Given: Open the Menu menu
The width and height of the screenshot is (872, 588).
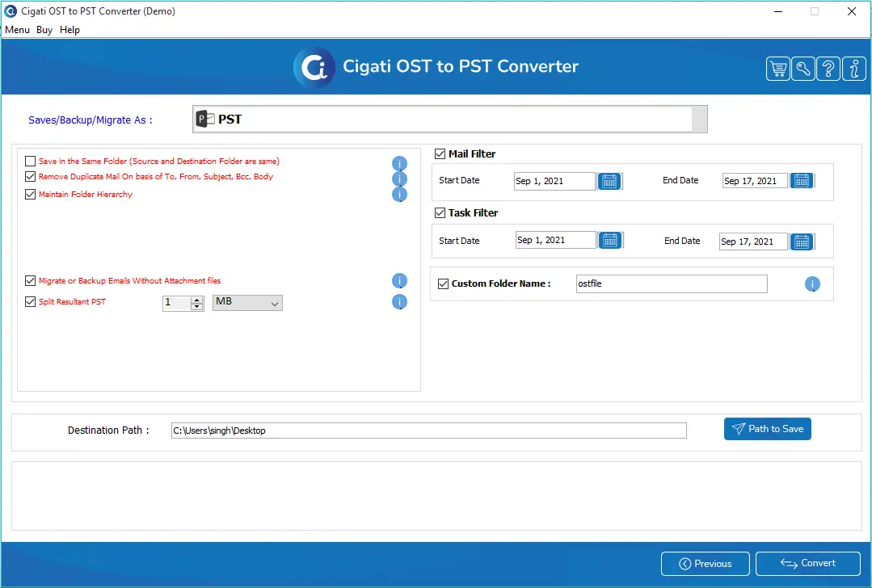Looking at the screenshot, I should [17, 30].
